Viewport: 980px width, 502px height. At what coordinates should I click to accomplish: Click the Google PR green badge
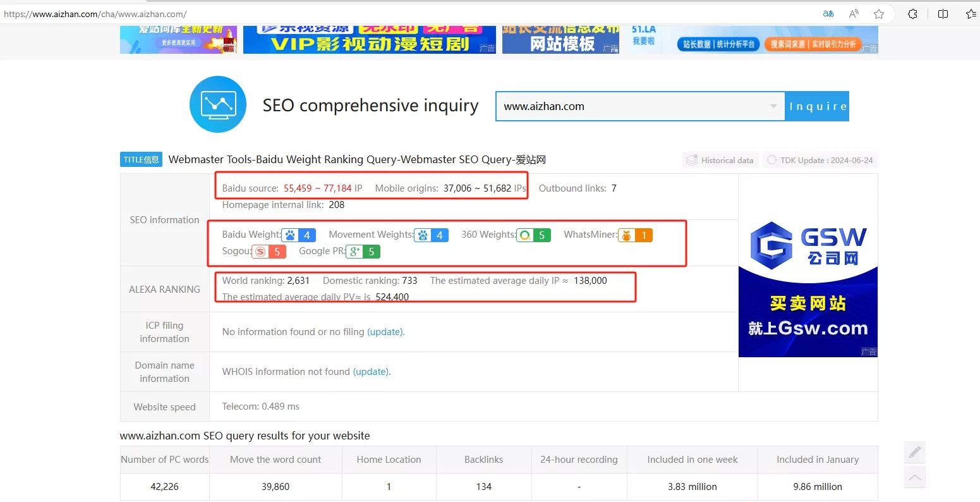[x=363, y=252]
